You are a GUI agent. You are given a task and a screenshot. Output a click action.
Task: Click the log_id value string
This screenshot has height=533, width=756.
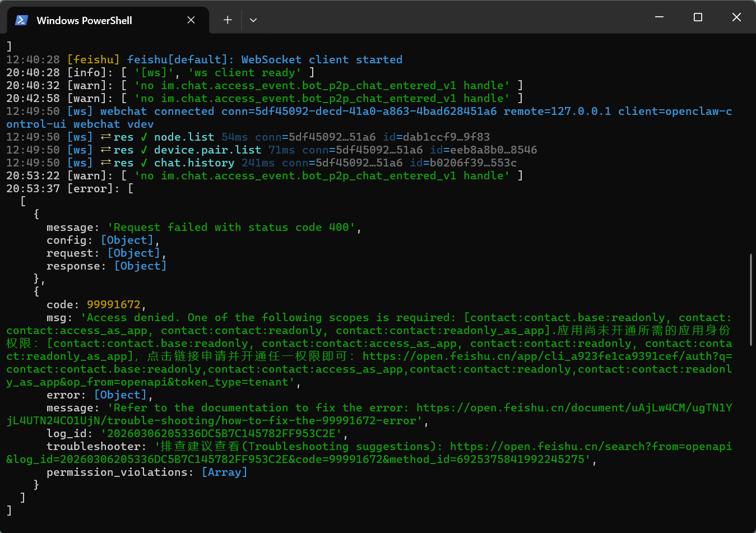[x=221, y=433]
